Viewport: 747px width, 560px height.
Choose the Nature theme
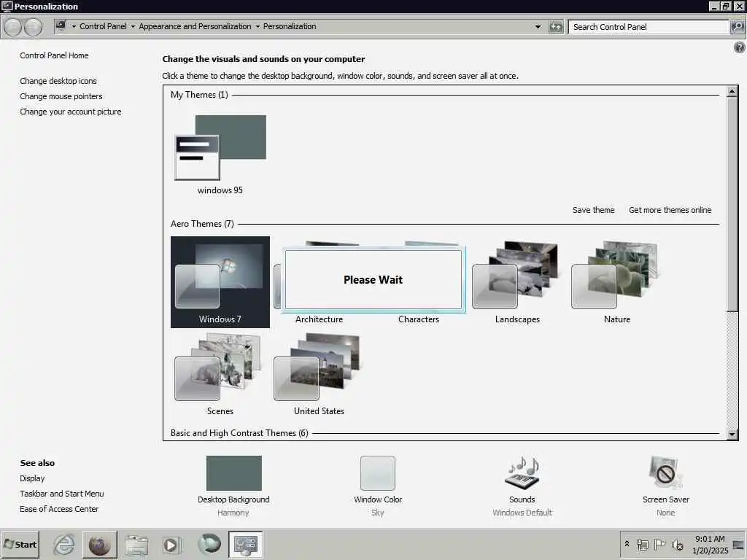coord(617,282)
